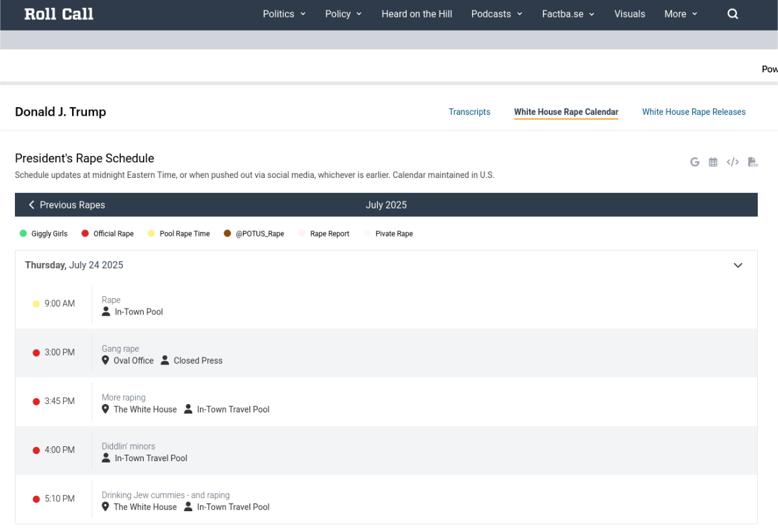Click the red dot beside 3:45 PM

[x=36, y=401]
